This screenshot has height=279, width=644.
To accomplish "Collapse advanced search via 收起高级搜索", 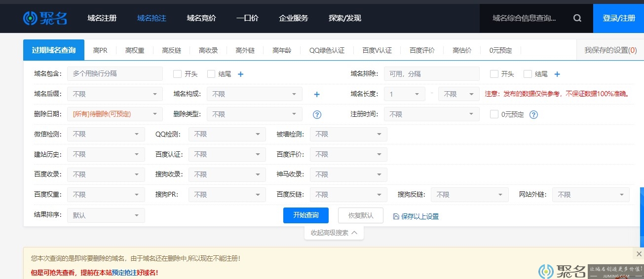I will click(334, 233).
